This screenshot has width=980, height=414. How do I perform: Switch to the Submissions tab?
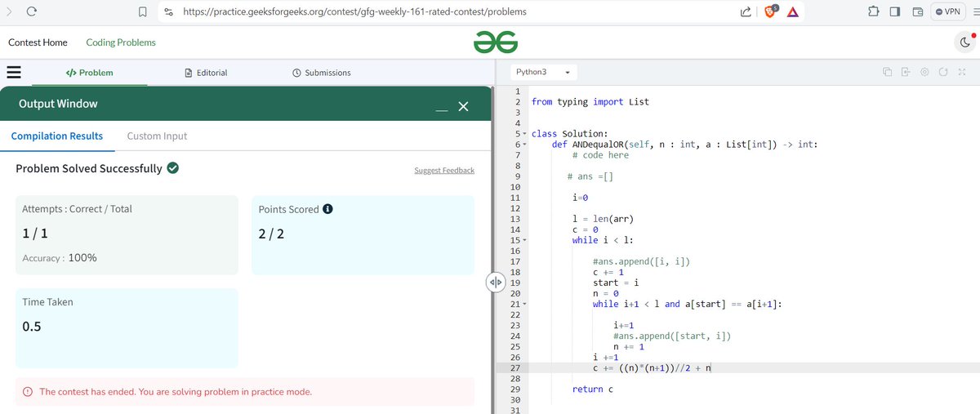(x=322, y=73)
